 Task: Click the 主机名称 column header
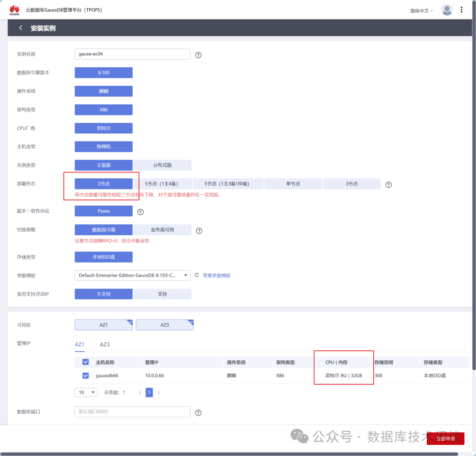pyautogui.click(x=105, y=362)
